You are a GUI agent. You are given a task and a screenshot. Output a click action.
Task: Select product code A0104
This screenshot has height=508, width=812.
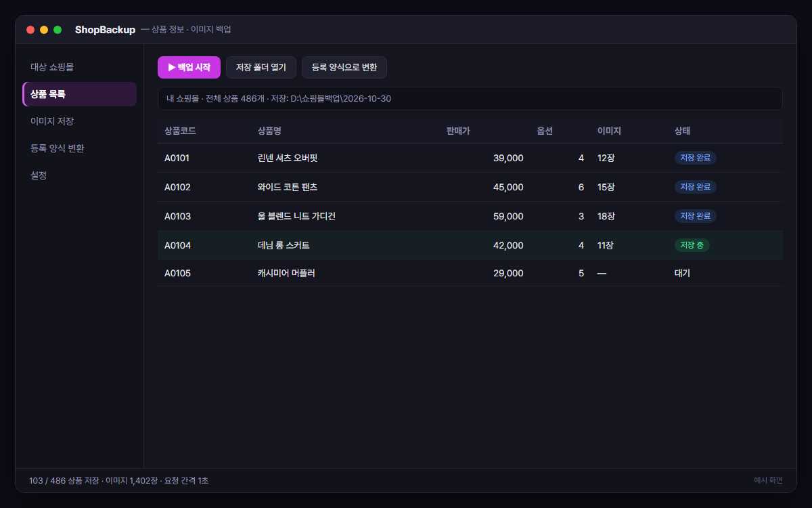[x=177, y=245]
